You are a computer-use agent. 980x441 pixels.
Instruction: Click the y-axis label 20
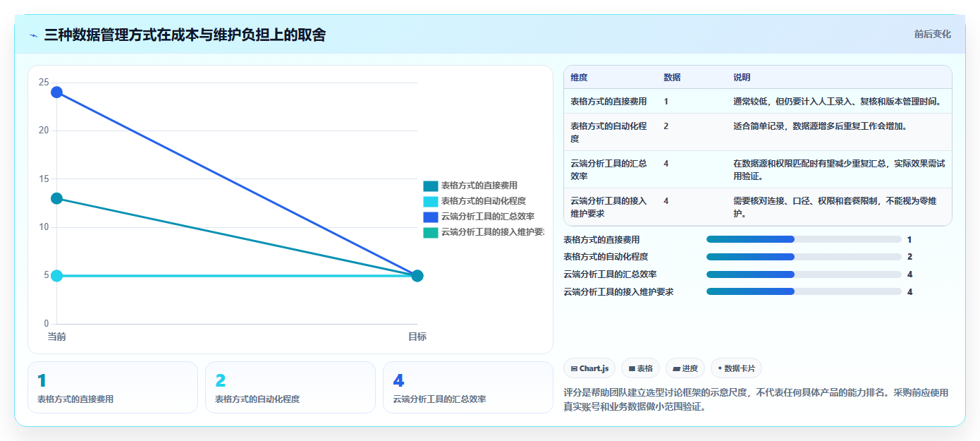pyautogui.click(x=44, y=131)
